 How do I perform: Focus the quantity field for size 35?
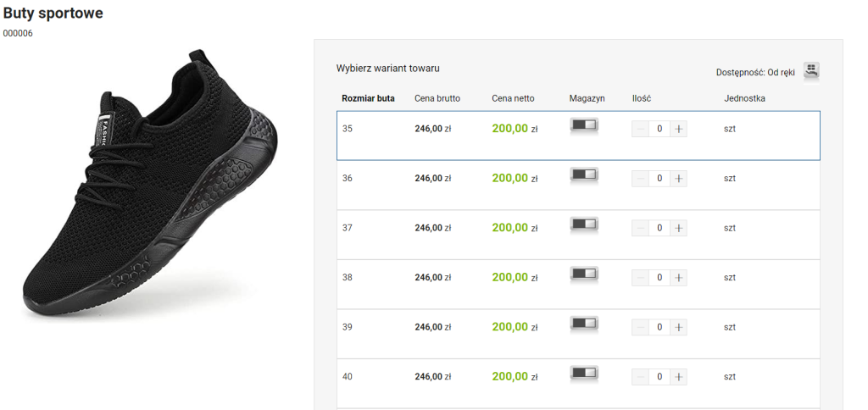coord(659,129)
